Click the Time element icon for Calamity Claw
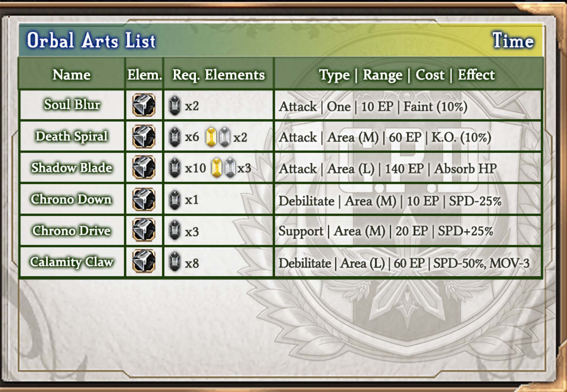This screenshot has height=392, width=567. click(x=144, y=261)
